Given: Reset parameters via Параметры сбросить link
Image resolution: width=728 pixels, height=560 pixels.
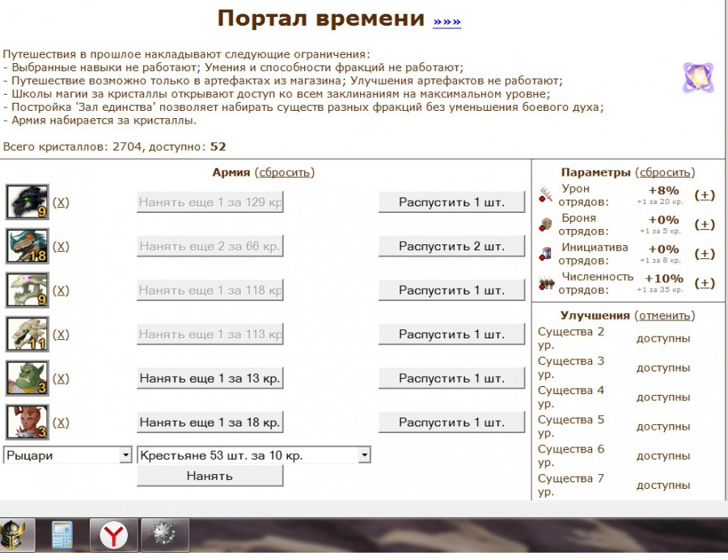Looking at the screenshot, I should click(x=664, y=172).
